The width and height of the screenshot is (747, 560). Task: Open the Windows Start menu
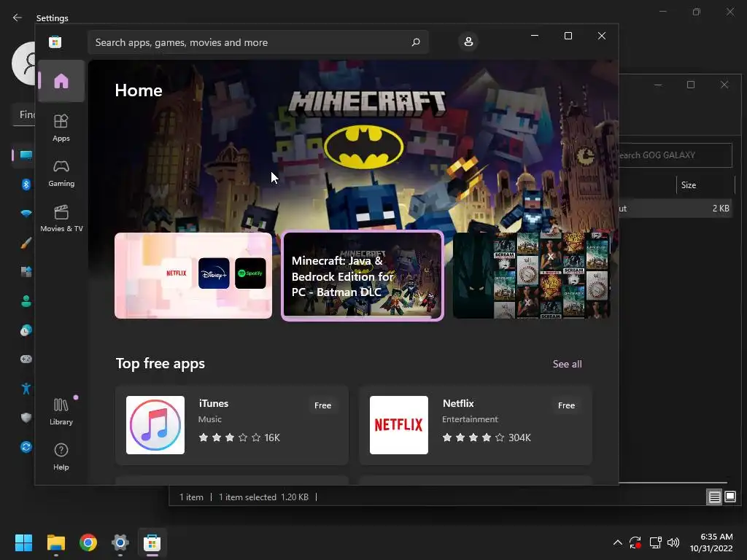[23, 542]
